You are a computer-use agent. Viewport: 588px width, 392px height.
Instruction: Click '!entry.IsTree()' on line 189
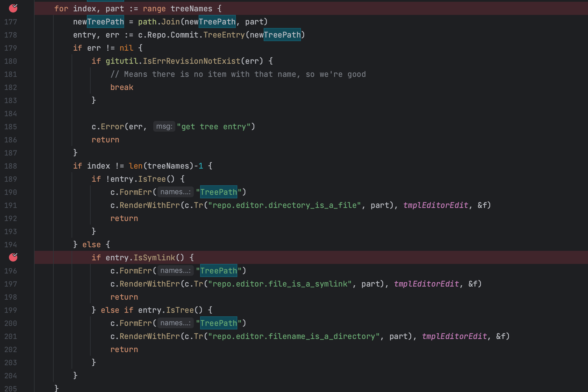pyautogui.click(x=140, y=179)
